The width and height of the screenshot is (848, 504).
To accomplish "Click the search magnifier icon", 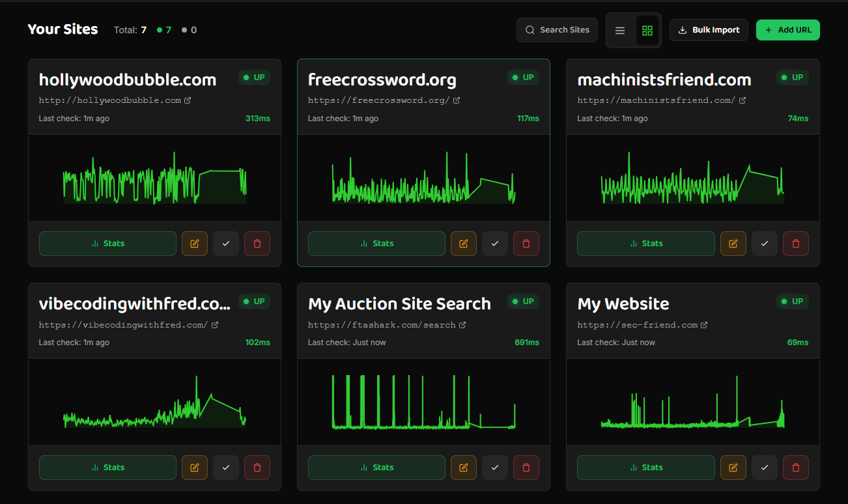I will coord(530,29).
